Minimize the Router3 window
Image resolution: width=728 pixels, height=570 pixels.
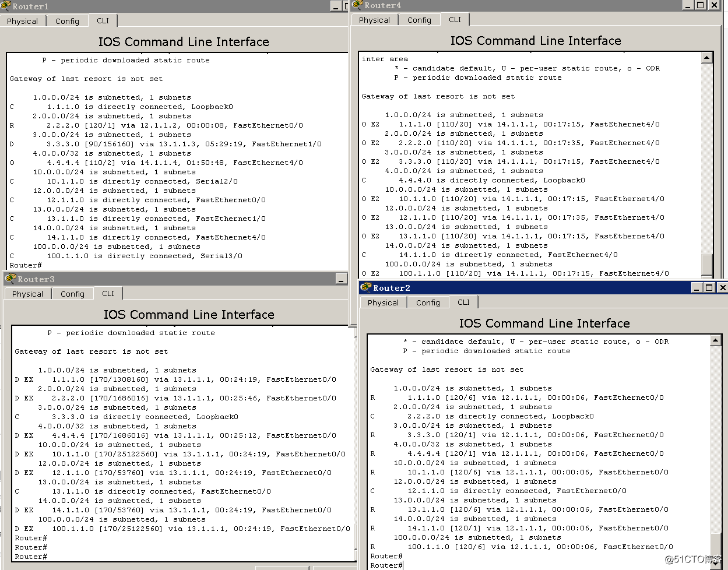(342, 279)
